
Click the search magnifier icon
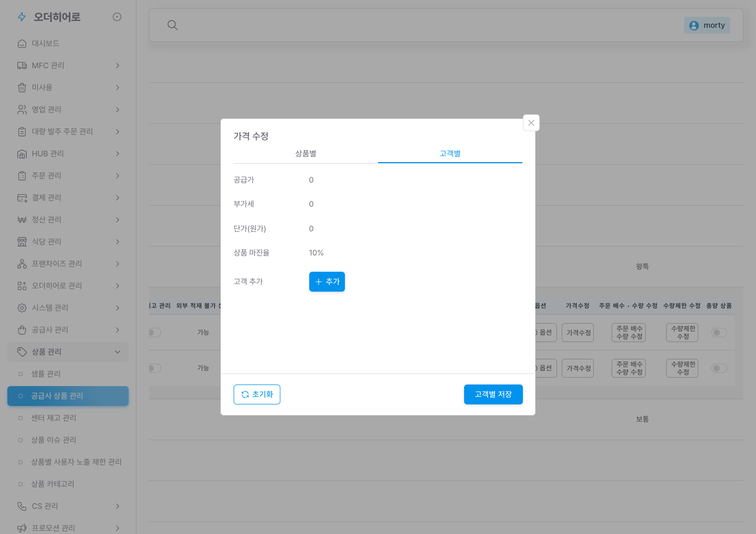[172, 25]
